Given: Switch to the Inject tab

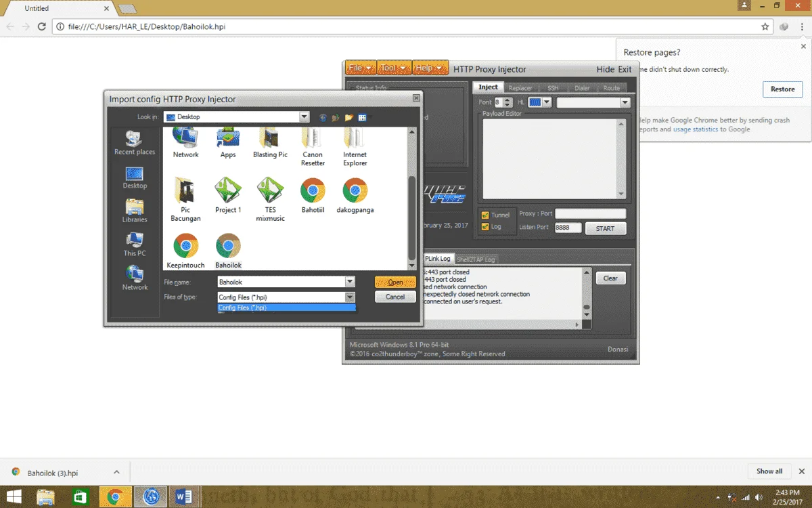Looking at the screenshot, I should pos(488,87).
